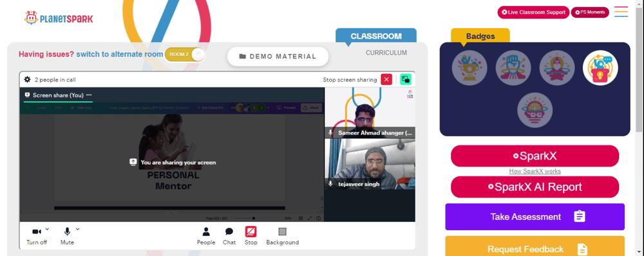Stop screen sharing with red X
Image resolution: width=644 pixels, height=256 pixels.
click(x=386, y=80)
